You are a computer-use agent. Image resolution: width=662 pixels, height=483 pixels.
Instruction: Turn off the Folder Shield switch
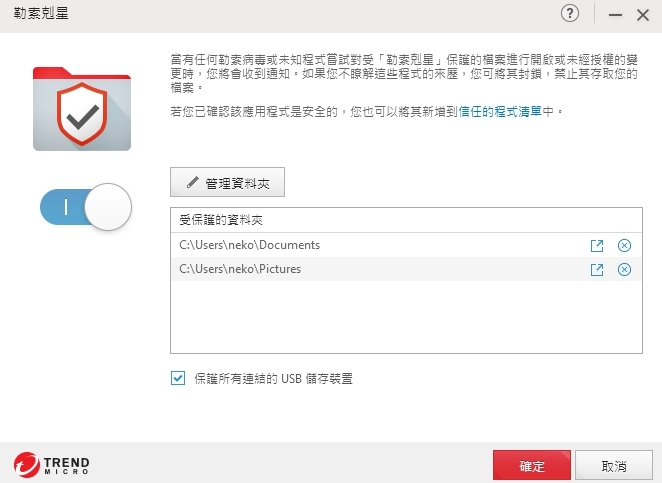pos(86,207)
